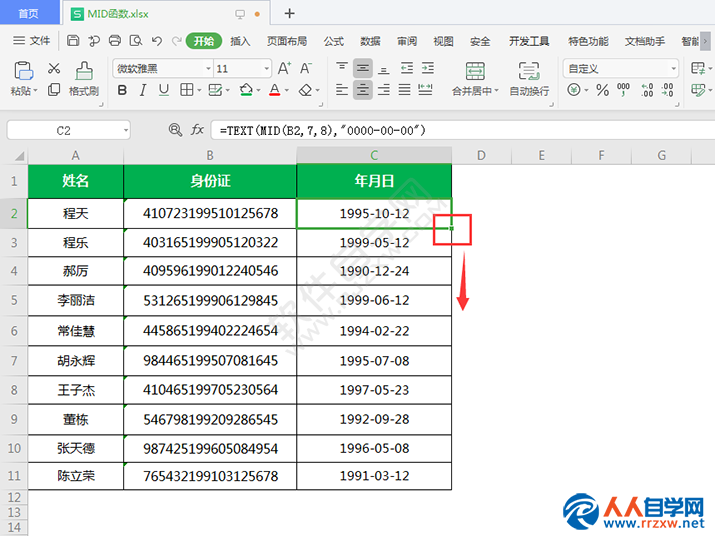Open Name Box dropdown C2
This screenshot has width=715, height=536.
[x=126, y=130]
